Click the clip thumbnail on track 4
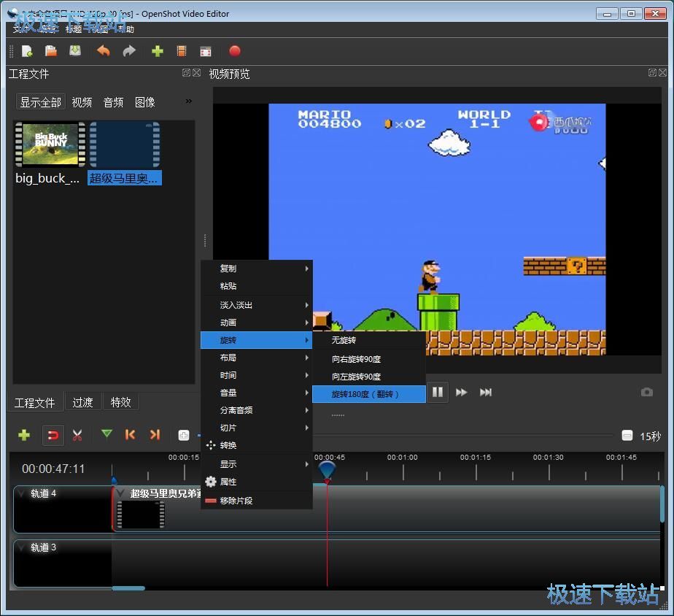The width and height of the screenshot is (674, 616). [141, 514]
